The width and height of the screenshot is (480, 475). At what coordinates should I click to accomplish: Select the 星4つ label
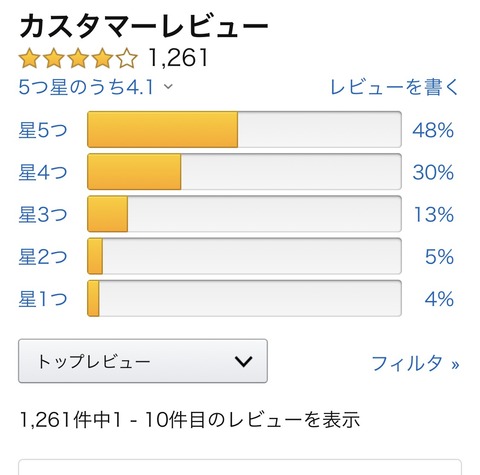tap(43, 172)
